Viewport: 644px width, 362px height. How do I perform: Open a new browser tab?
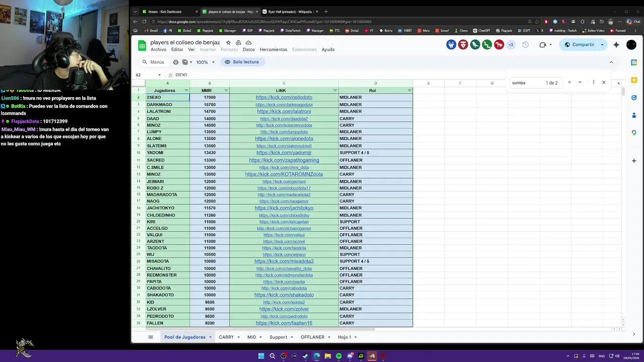tap(326, 12)
